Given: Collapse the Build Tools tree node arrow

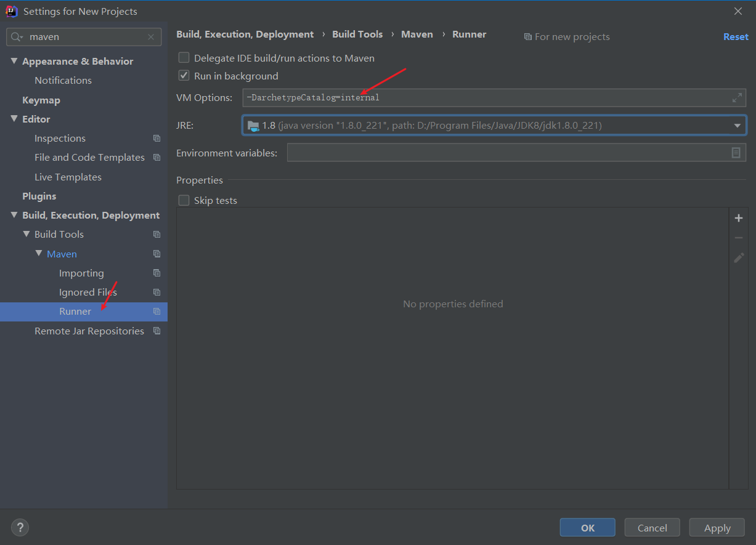Looking at the screenshot, I should point(26,234).
